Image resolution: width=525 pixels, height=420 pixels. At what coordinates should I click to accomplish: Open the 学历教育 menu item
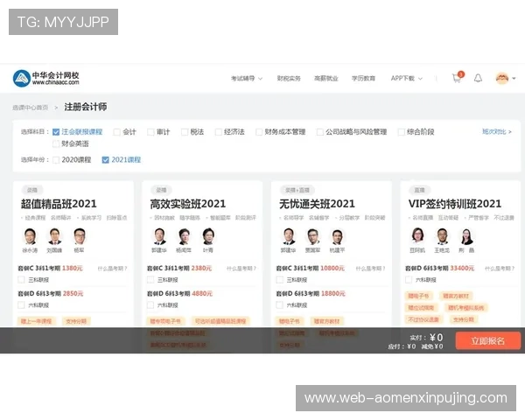click(363, 79)
